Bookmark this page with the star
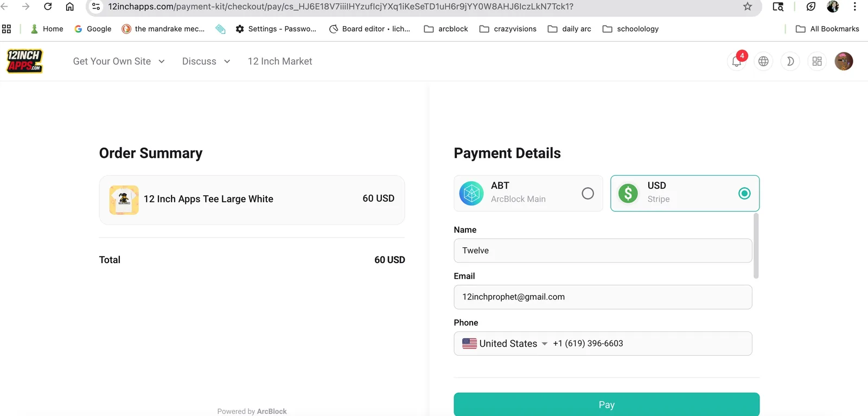Screen dimensions: 868x416 [x=748, y=7]
